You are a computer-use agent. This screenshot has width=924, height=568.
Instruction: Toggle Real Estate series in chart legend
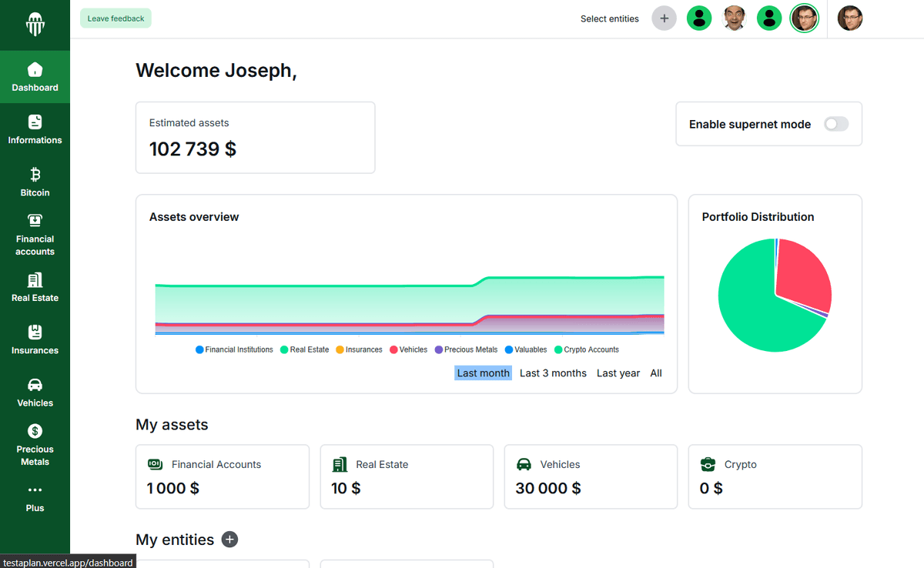(x=304, y=349)
